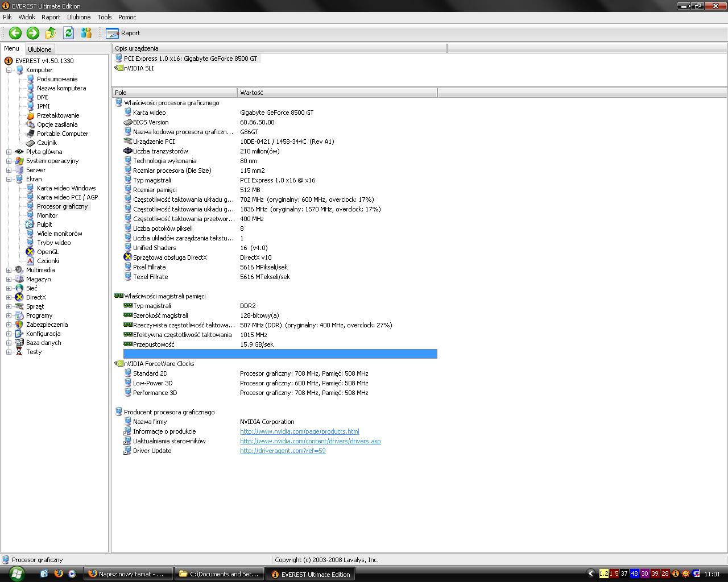728x582 pixels.
Task: Click the Zabezpieczenia shield icon
Action: [19, 325]
